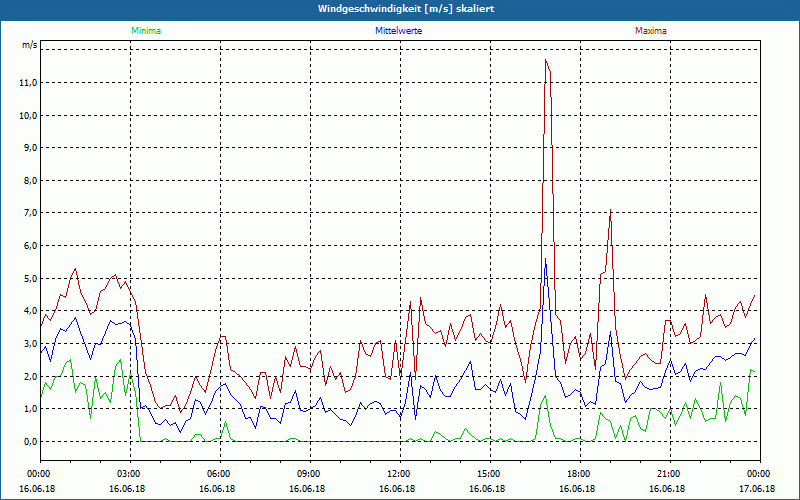Viewport: 800px width, 500px height.
Task: Click the 6,0 y-axis value
Action: [30, 246]
